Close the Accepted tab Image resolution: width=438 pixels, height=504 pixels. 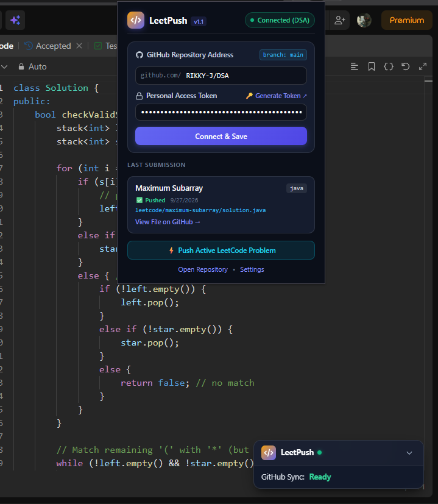tap(79, 46)
